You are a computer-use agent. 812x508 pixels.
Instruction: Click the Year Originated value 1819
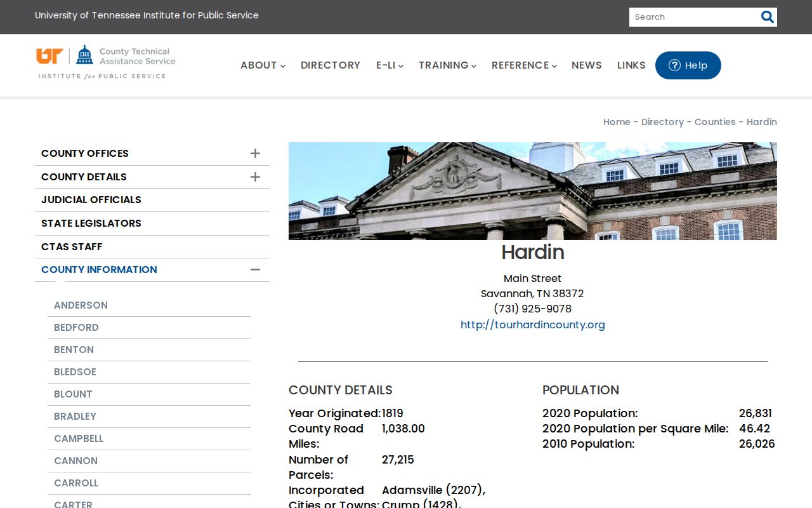click(393, 413)
